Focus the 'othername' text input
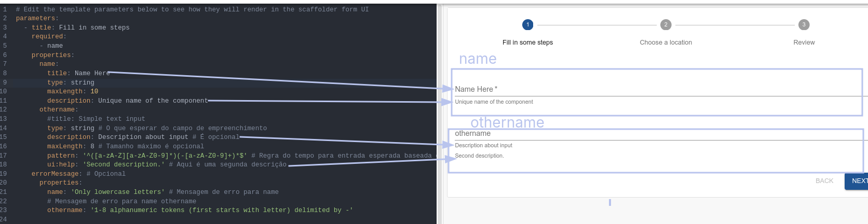 point(654,134)
